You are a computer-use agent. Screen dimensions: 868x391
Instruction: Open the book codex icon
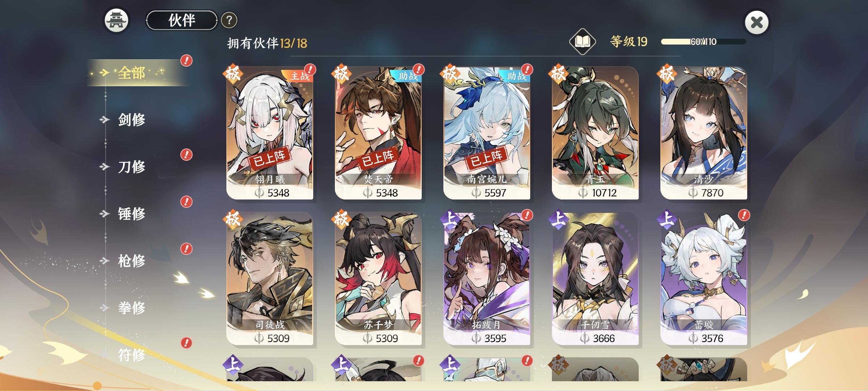click(582, 42)
